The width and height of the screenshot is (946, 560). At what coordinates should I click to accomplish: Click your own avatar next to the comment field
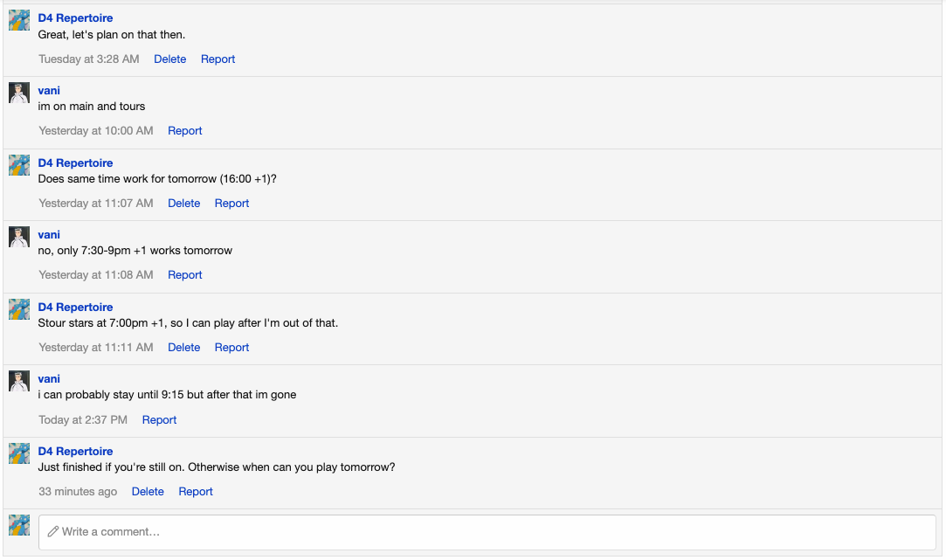pyautogui.click(x=18, y=524)
